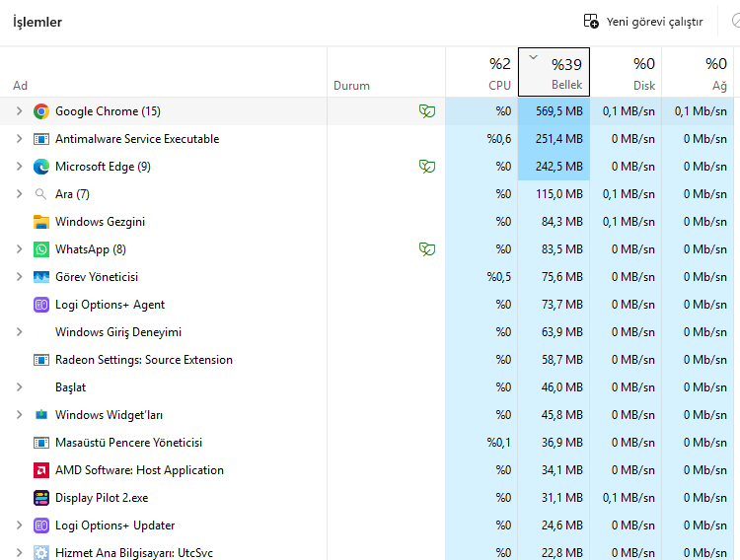This screenshot has width=740, height=560.
Task: Sort processes by the Bellek column
Action: [555, 72]
